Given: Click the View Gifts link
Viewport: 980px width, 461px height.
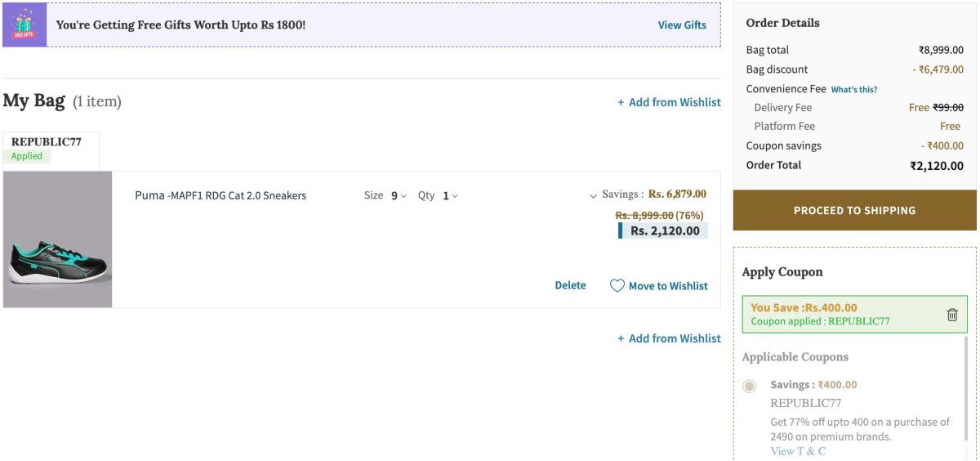Looking at the screenshot, I should pyautogui.click(x=682, y=25).
